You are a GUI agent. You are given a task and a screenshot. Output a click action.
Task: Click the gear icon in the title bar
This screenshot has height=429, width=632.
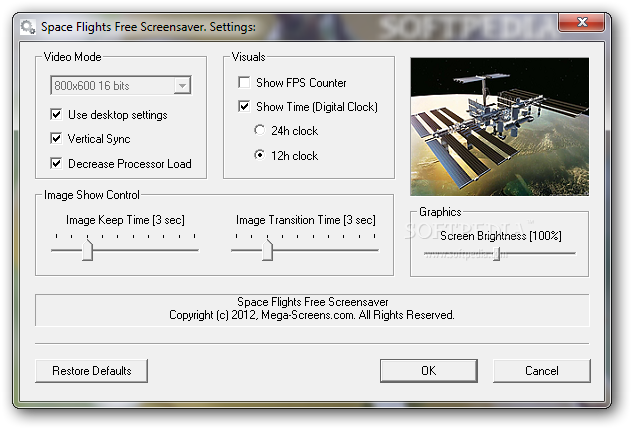(27, 27)
